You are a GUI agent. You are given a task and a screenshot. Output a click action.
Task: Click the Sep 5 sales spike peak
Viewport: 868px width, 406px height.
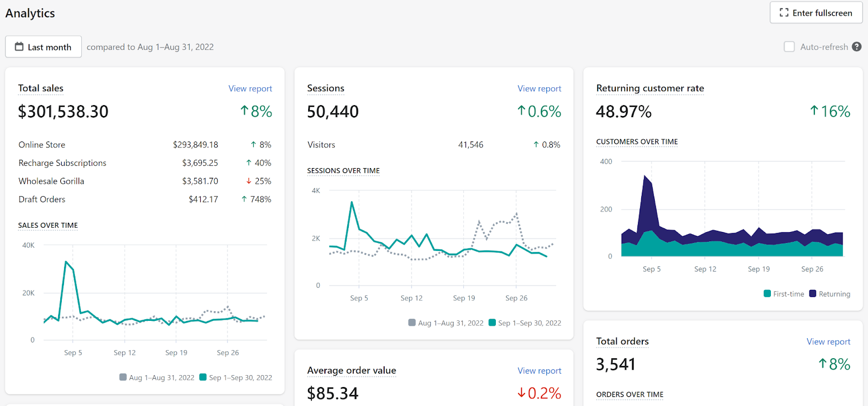(66, 262)
